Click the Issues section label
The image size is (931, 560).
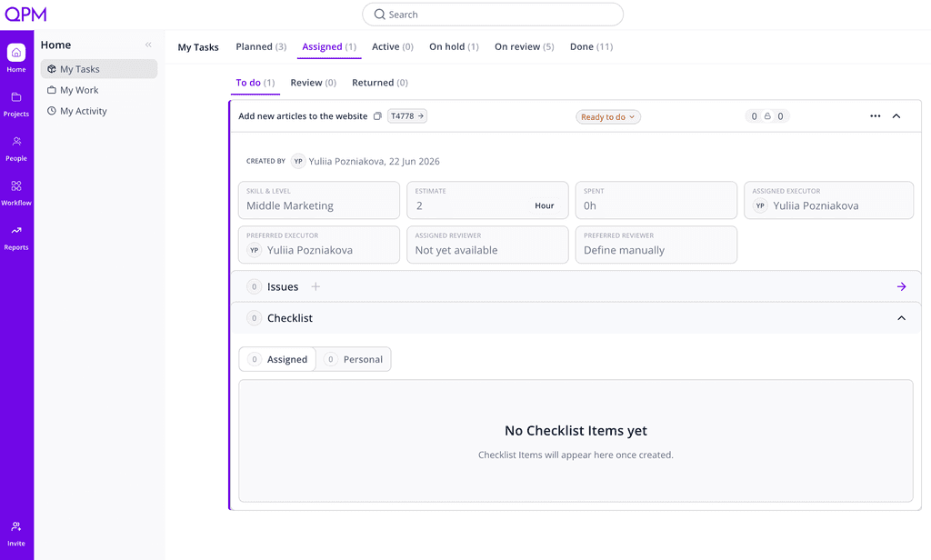[283, 287]
